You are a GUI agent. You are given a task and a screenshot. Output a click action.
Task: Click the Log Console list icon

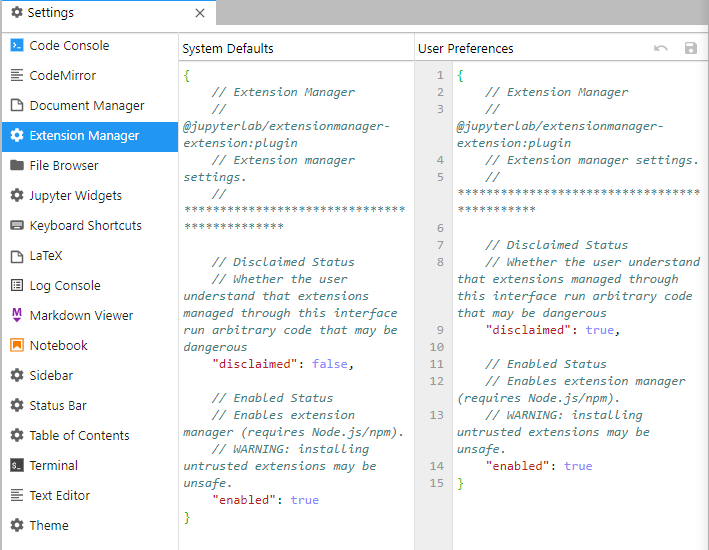pos(17,285)
